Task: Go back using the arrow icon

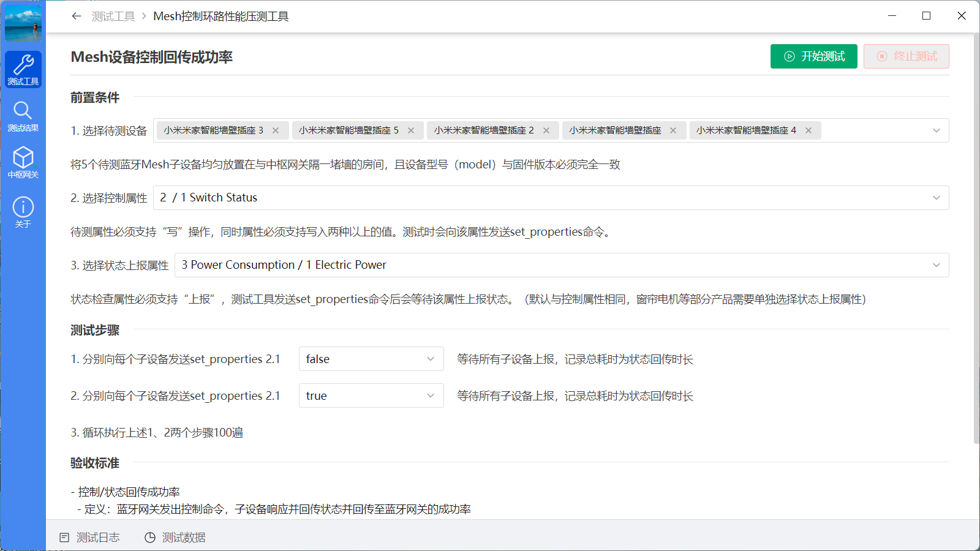Action: tap(77, 16)
